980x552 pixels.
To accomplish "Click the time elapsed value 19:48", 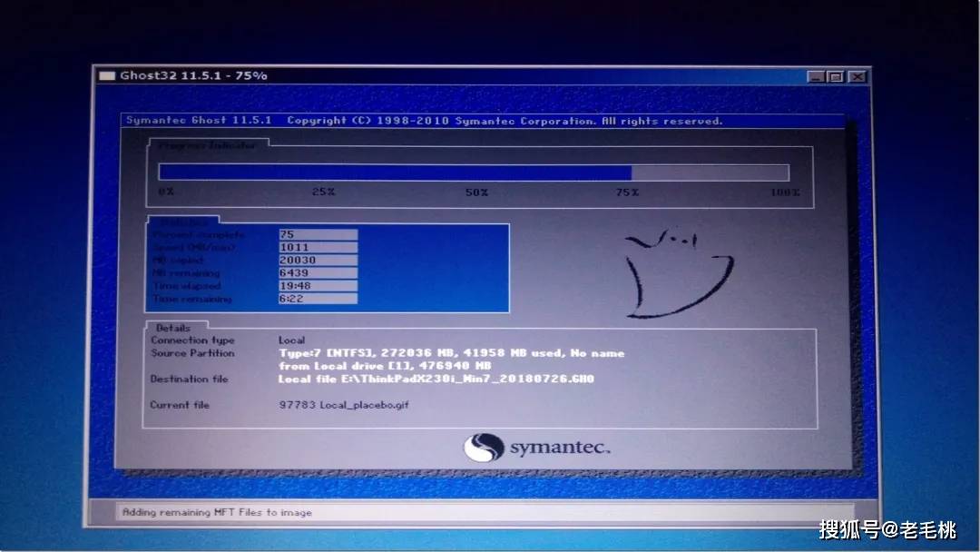I will coord(318,285).
